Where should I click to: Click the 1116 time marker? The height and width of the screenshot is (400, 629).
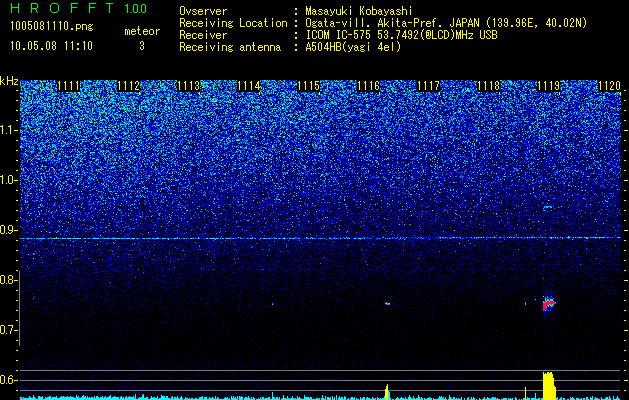[368, 86]
